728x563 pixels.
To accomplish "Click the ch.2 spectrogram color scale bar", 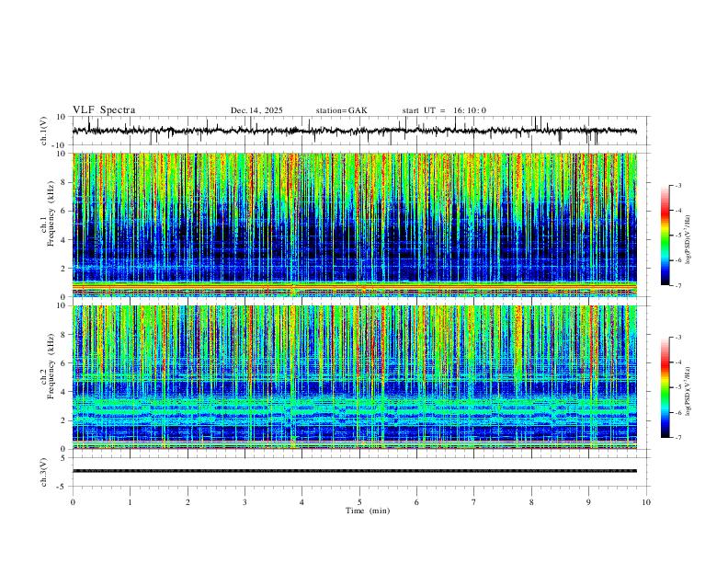I will (665, 387).
